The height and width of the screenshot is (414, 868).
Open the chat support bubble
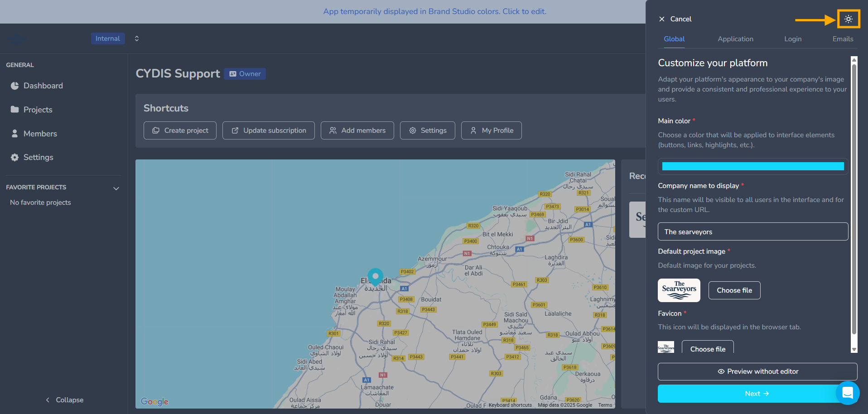point(847,393)
